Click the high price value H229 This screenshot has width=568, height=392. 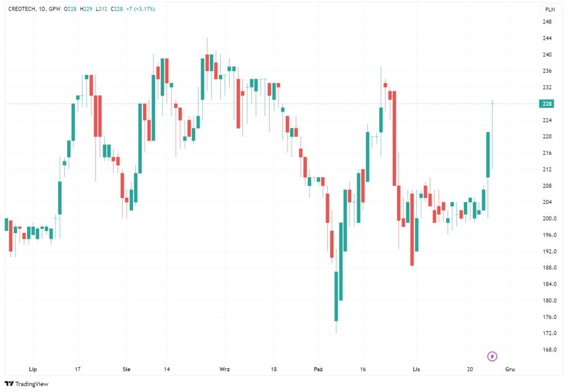pyautogui.click(x=87, y=9)
